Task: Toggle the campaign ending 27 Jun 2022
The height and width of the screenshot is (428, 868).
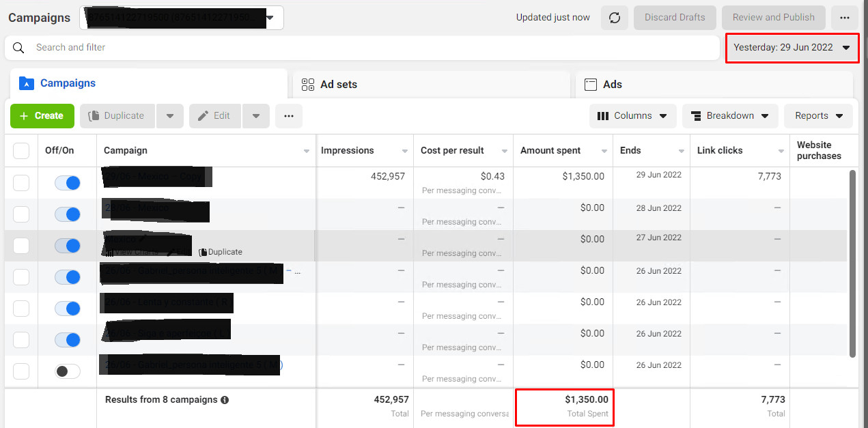Action: (68, 246)
